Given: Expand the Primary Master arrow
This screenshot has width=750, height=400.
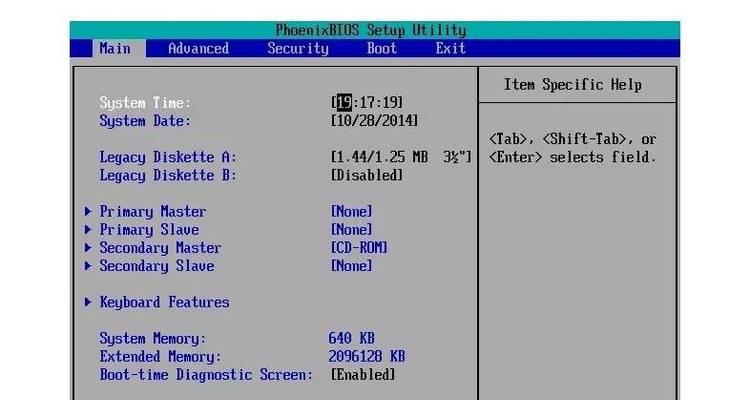Looking at the screenshot, I should coord(88,211).
